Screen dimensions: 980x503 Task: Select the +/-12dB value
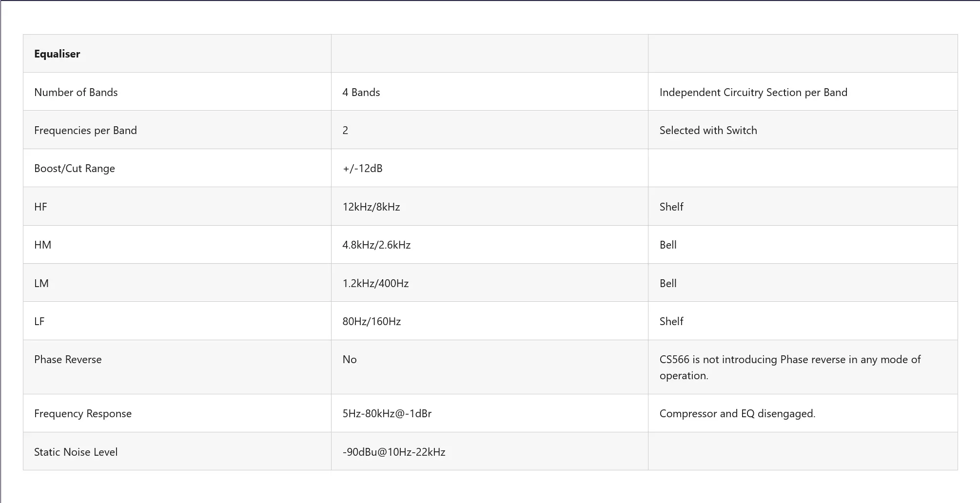pos(363,169)
